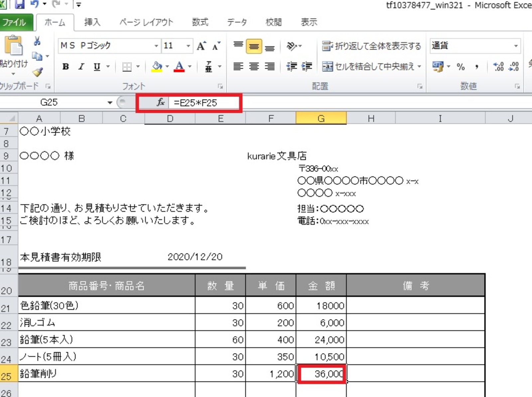The image size is (532, 397).
Task: Select Align Text Right
Action: coord(270,66)
